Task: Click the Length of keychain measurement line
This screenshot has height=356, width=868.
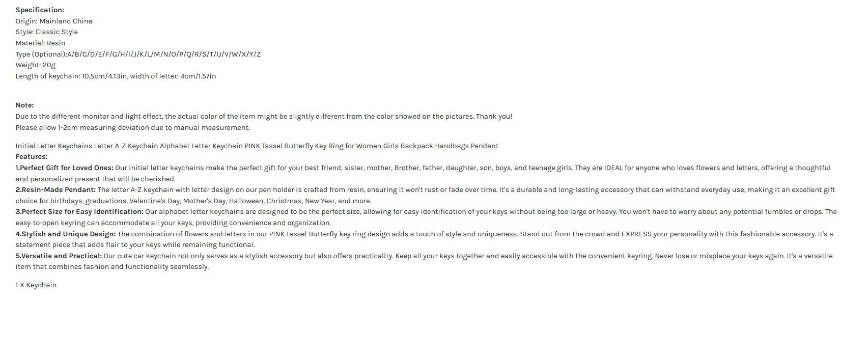Action: [x=116, y=76]
